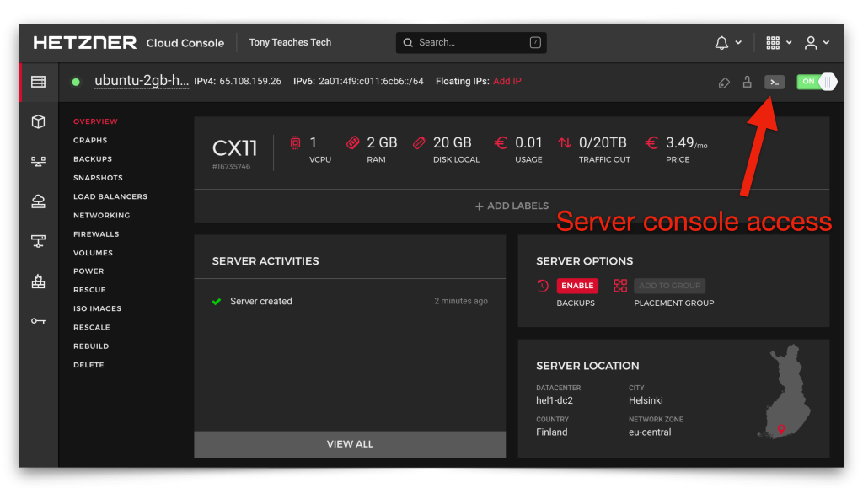This screenshot has width=863, height=504.
Task: Open the Delete menu item
Action: [x=88, y=365]
